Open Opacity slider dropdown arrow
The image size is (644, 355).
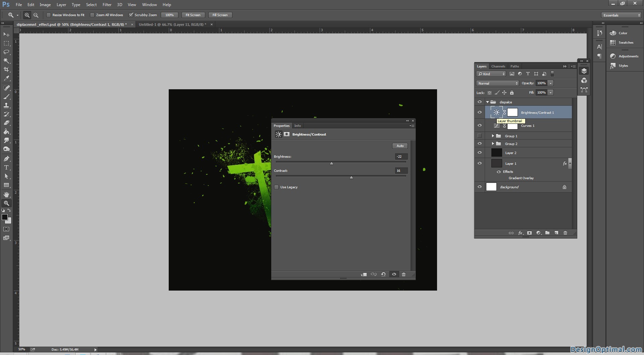(x=551, y=83)
